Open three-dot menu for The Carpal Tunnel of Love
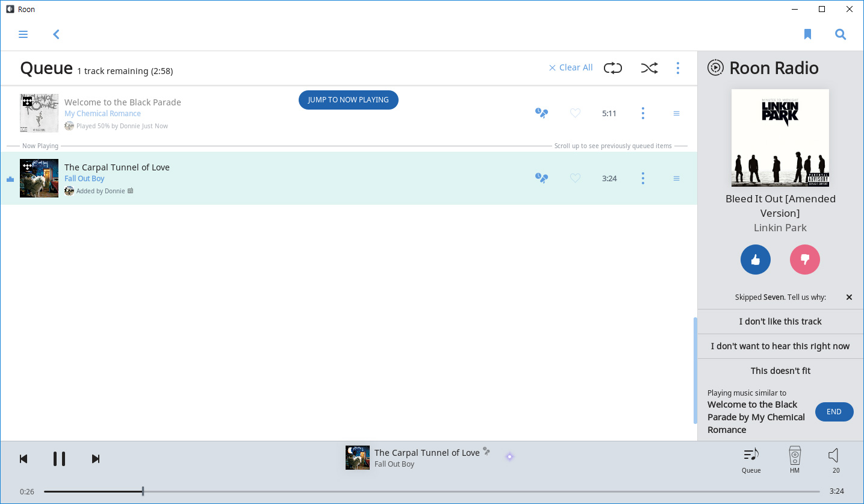Viewport: 864px width, 504px height. tap(643, 178)
